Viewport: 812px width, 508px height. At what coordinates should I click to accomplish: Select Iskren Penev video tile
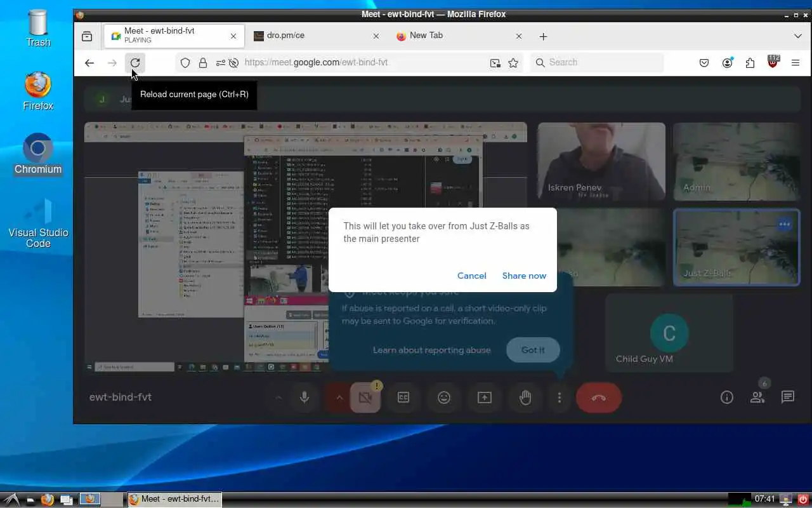(601, 161)
